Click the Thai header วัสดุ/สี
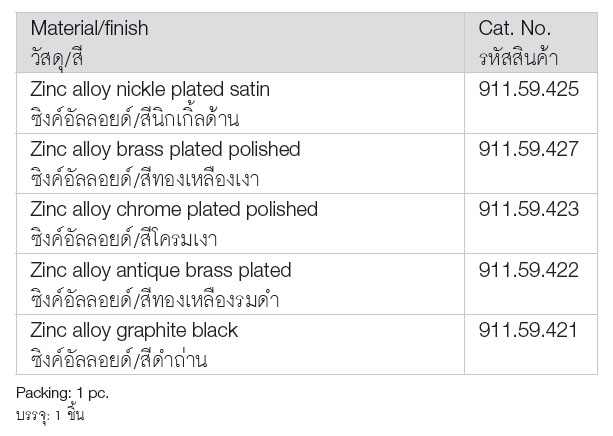 click(57, 58)
